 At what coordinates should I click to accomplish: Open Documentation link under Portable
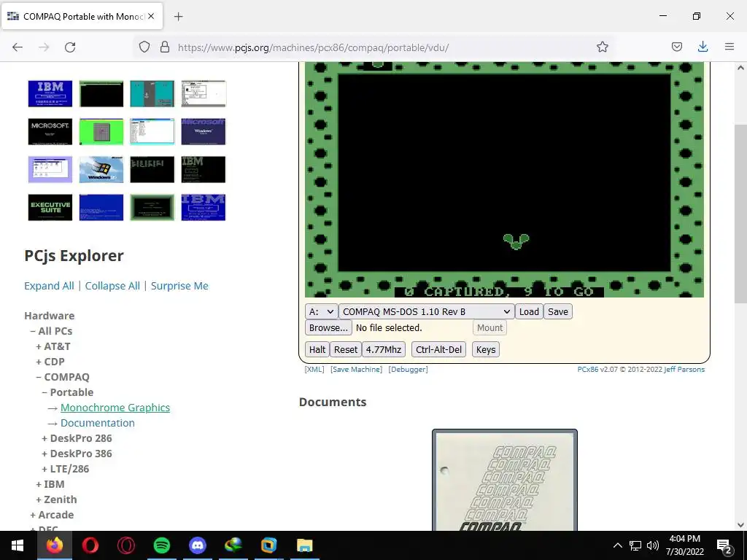click(x=98, y=423)
